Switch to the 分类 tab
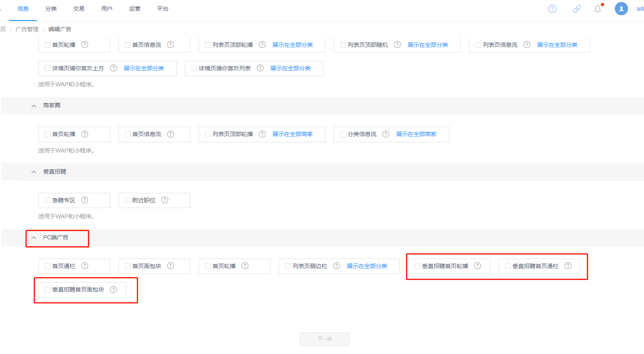This screenshot has height=354, width=644. (51, 9)
